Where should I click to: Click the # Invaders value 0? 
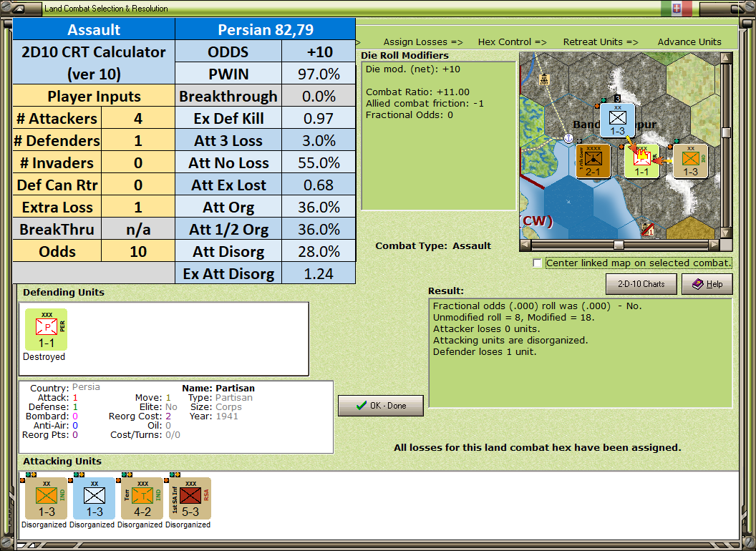coord(138,162)
